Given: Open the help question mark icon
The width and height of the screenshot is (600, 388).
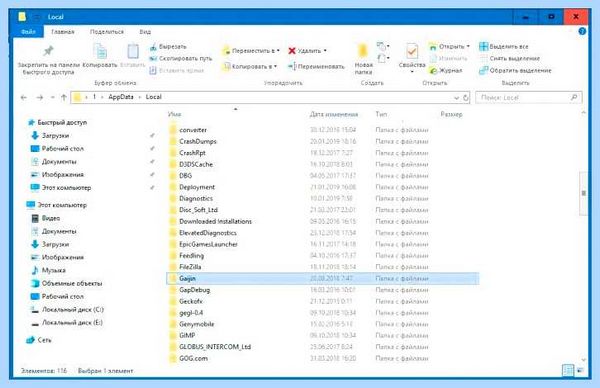Looking at the screenshot, I should click(582, 31).
